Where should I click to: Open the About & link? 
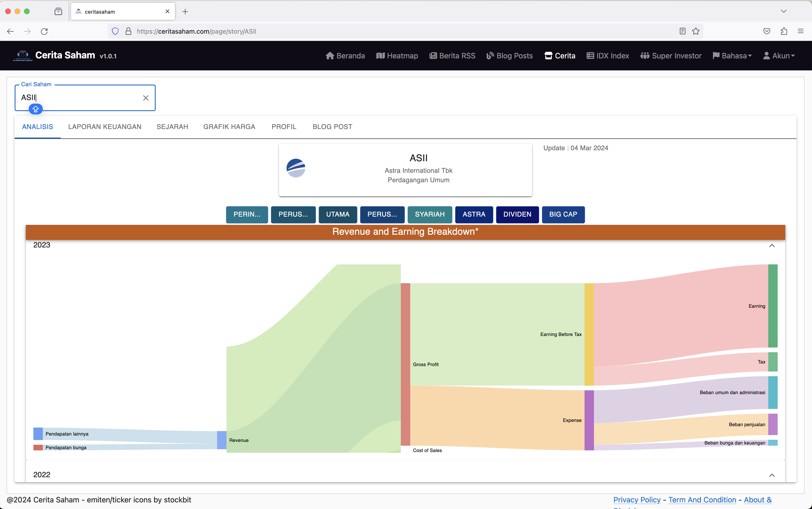click(757, 500)
